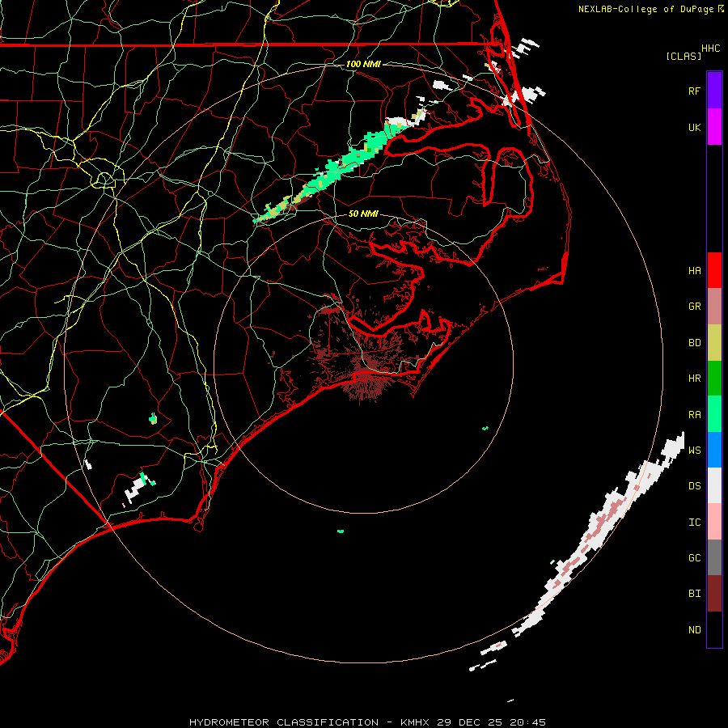Click the HA red legend swatch
The image size is (728, 728).
coord(714,270)
